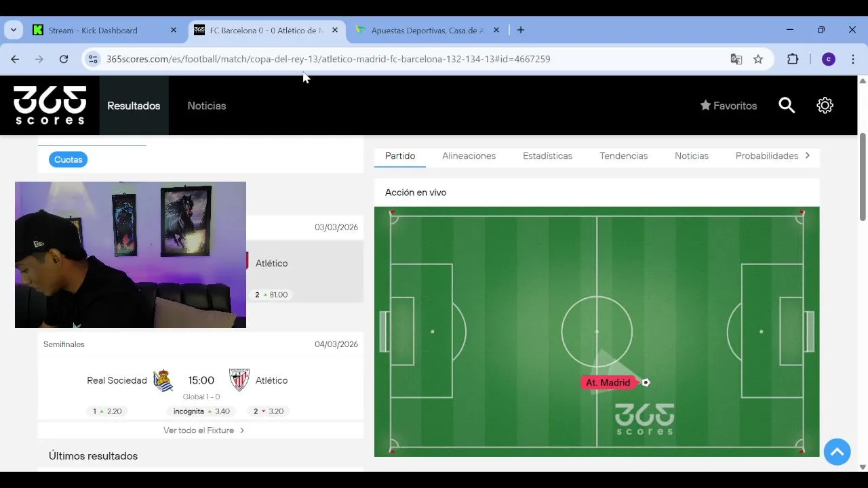The width and height of the screenshot is (868, 488).
Task: Open the Probabilidades tab
Action: pyautogui.click(x=767, y=156)
